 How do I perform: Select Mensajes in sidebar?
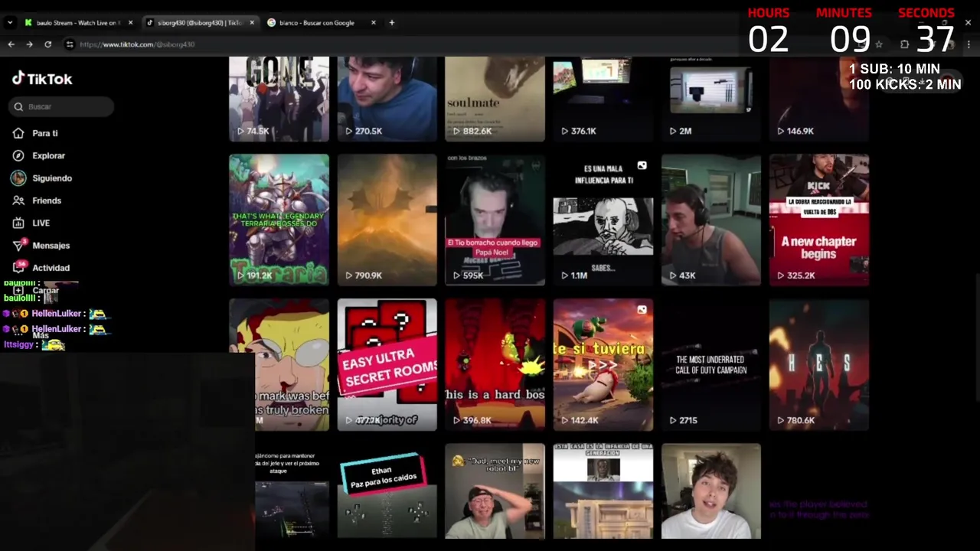coord(51,245)
